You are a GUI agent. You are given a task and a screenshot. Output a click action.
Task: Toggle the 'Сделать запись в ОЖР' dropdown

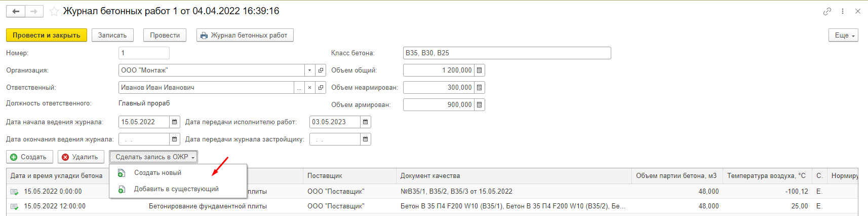(x=153, y=157)
